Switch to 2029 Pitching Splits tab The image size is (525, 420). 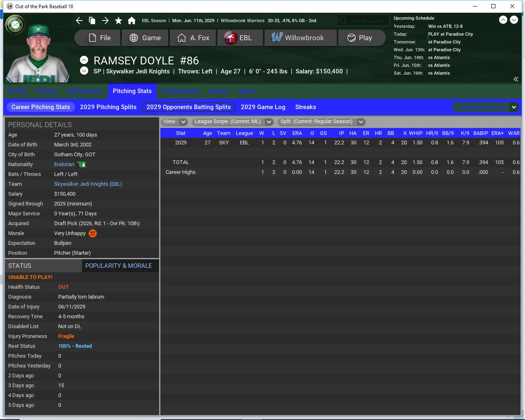point(108,107)
